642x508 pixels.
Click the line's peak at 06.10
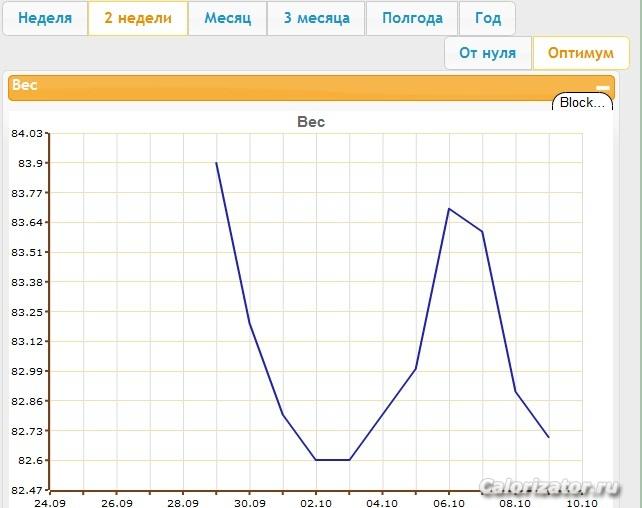tap(449, 208)
